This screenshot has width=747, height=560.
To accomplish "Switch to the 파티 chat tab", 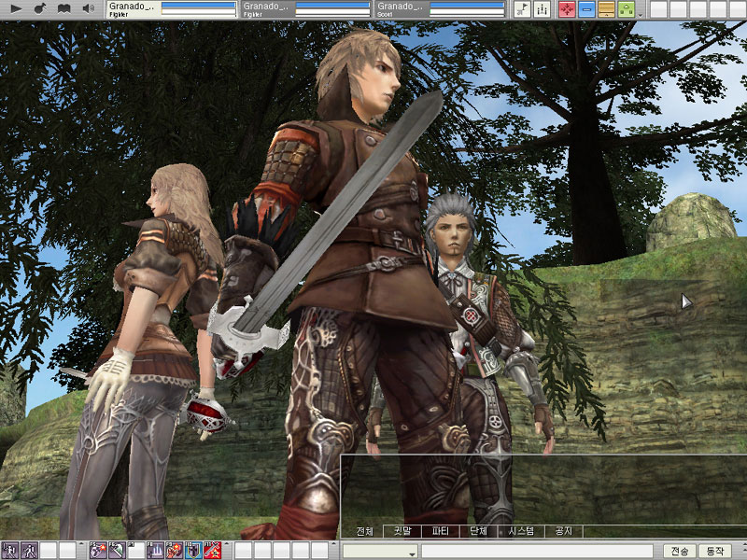I will click(440, 531).
